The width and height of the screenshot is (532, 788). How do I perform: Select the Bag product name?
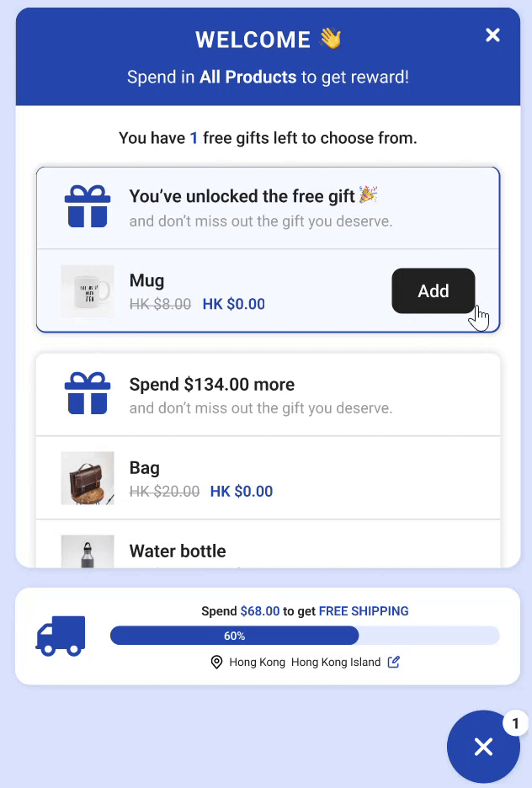(145, 468)
